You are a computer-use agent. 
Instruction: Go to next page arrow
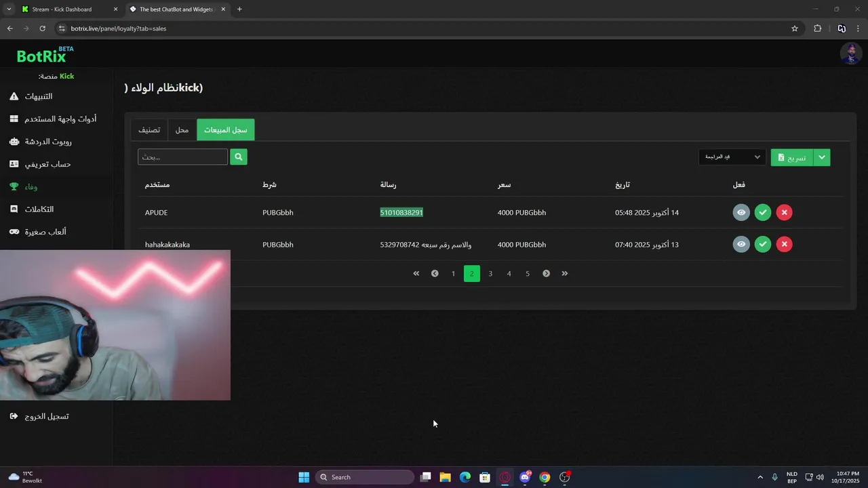tap(546, 273)
